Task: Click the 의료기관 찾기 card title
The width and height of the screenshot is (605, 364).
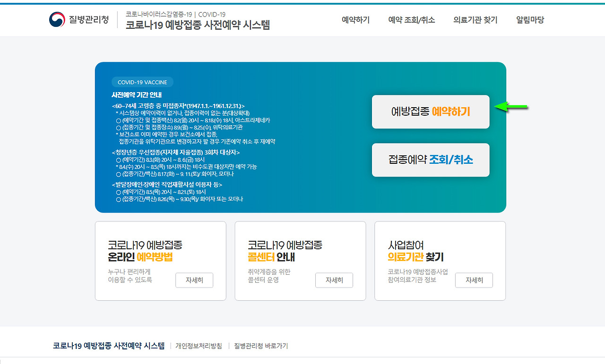Action: (415, 257)
